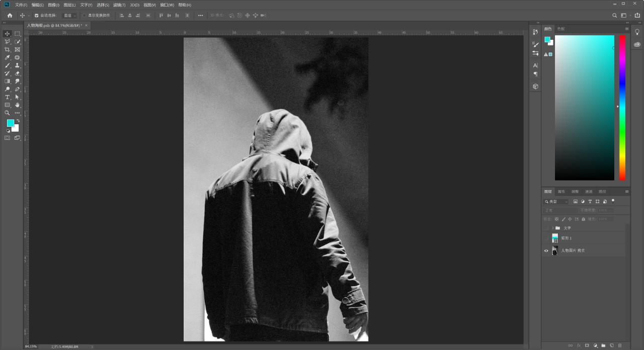The height and width of the screenshot is (350, 644).
Task: Select the Pen tool
Action: tap(17, 89)
